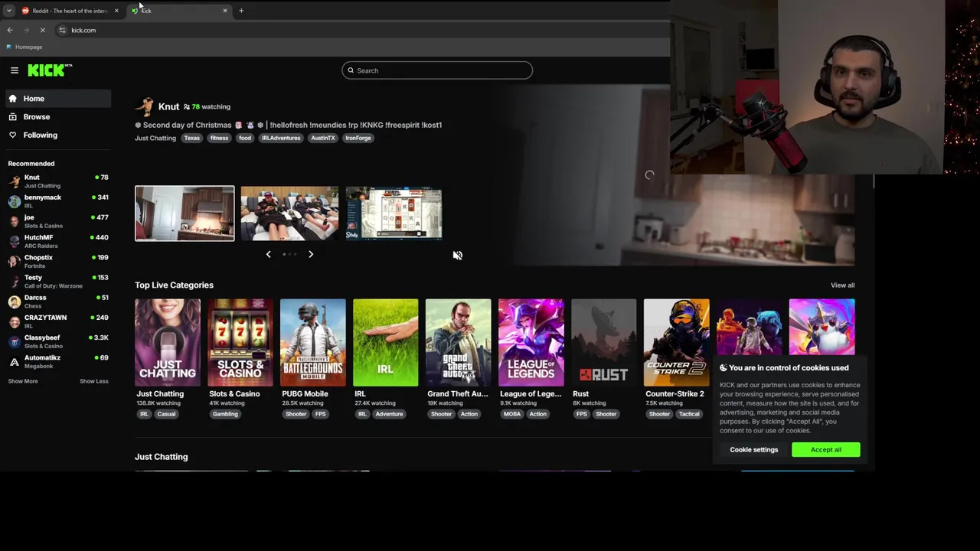Open the PUBG Mobile category card
Screen dimensions: 980x551
point(313,343)
